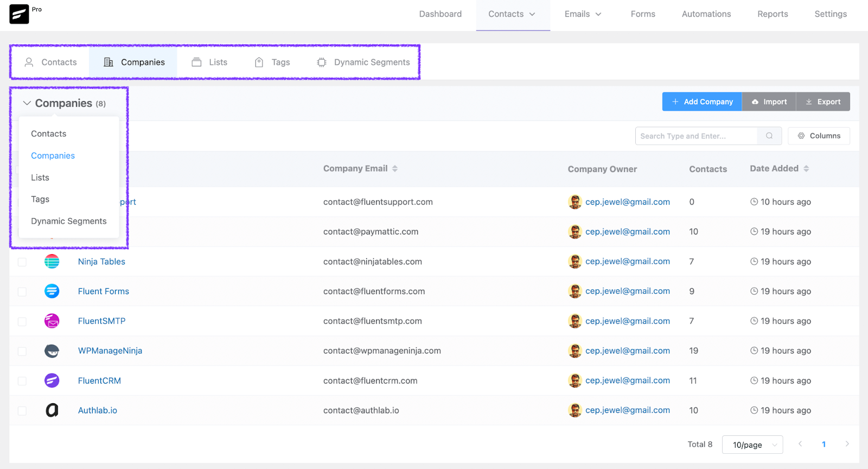Click page number 1 in pagination
868x469 pixels.
pyautogui.click(x=824, y=444)
